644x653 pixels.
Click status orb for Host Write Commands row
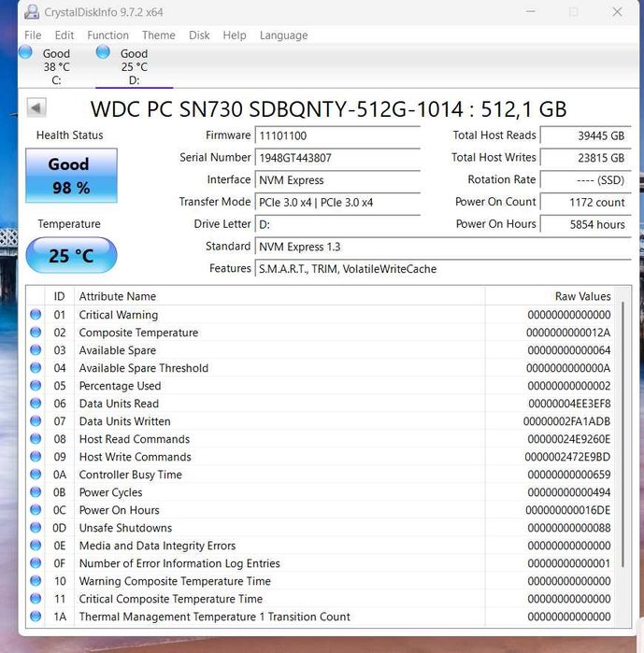point(36,457)
